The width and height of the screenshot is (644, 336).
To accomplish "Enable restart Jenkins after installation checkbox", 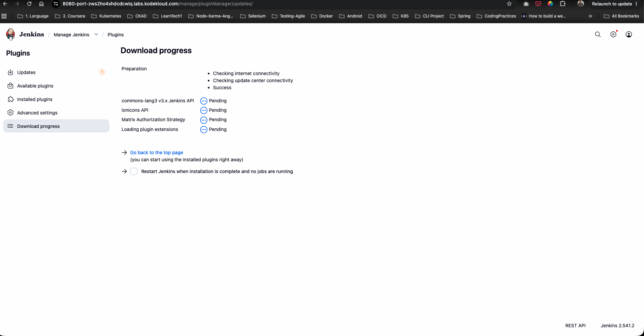I will 134,171.
